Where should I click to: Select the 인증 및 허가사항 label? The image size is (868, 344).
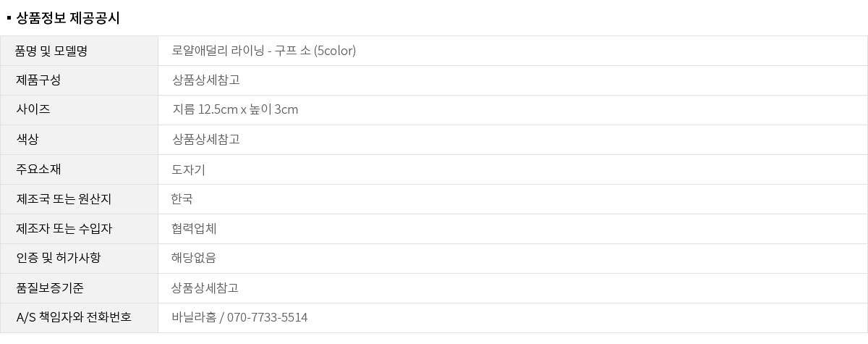pyautogui.click(x=58, y=259)
